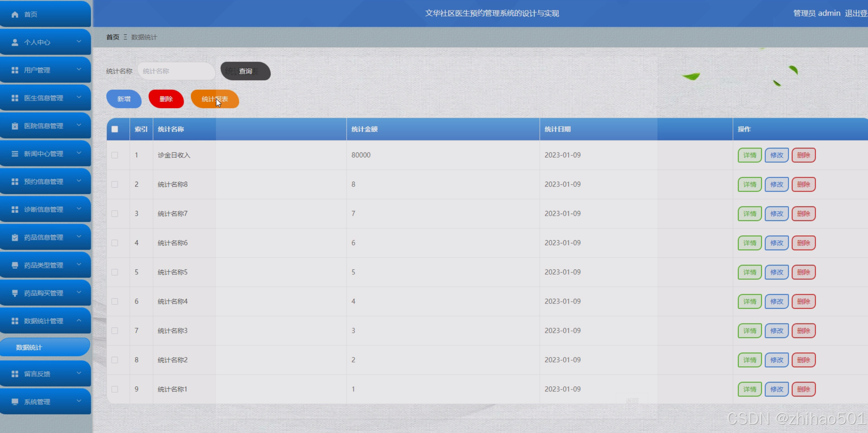Collapse the 数据统计管理 menu chevron
Viewport: 868px width, 433px height.
pos(79,320)
